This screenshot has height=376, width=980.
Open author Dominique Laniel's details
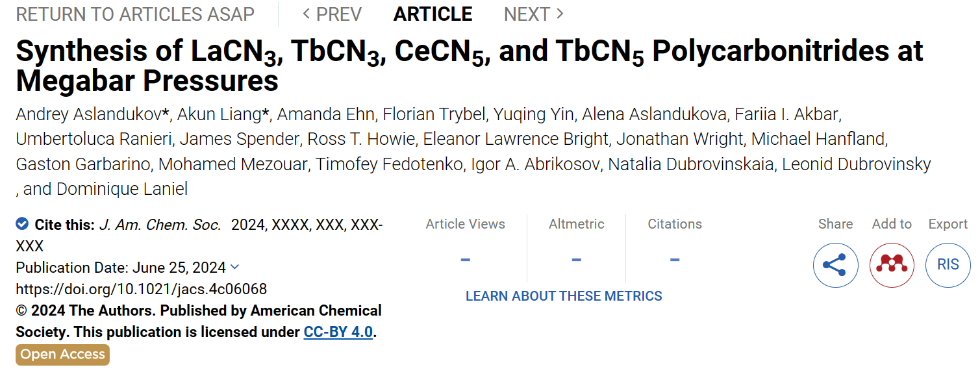pos(121,189)
